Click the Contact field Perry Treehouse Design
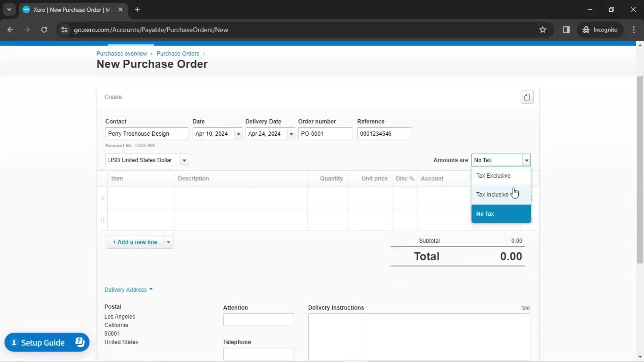 click(147, 134)
